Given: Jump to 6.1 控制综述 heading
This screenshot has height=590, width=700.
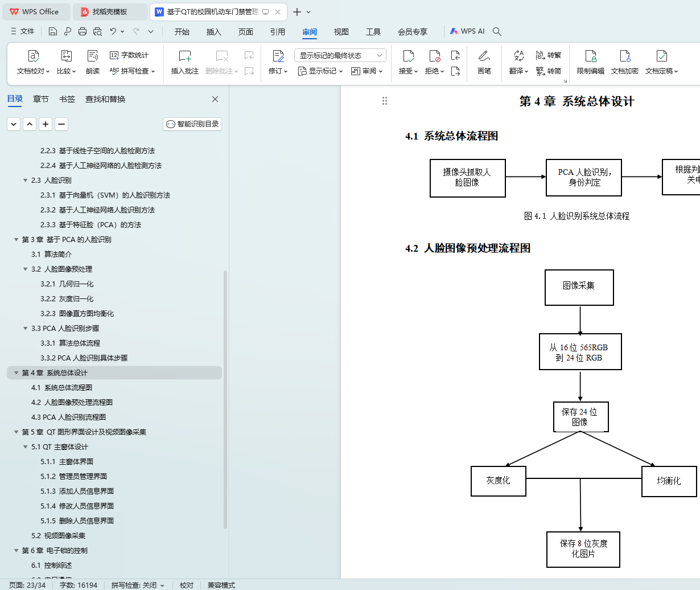Looking at the screenshot, I should [x=51, y=566].
